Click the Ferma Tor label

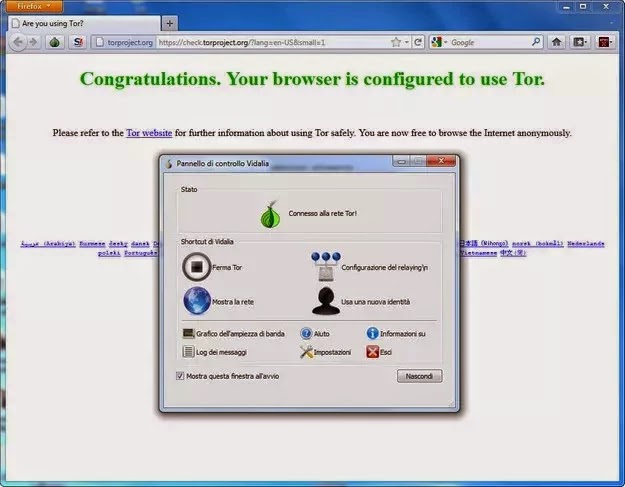point(227,267)
